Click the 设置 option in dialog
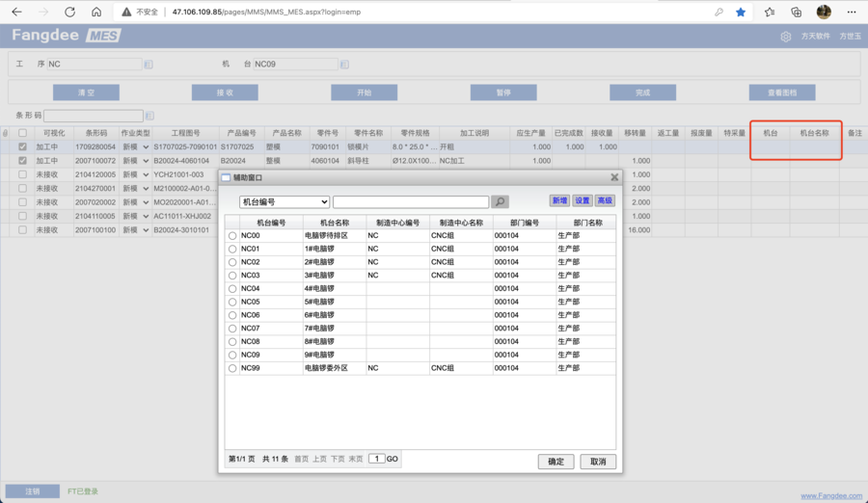Viewport: 868px width, 503px height. 583,201
